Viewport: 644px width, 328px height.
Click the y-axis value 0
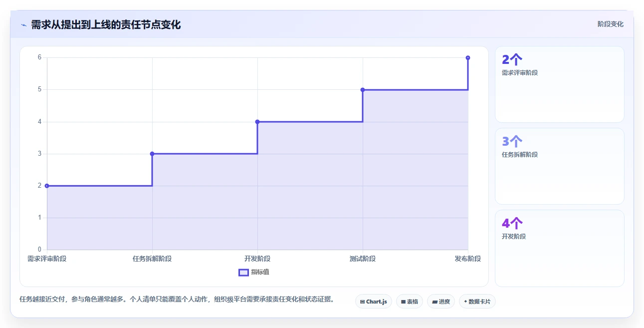pos(39,250)
